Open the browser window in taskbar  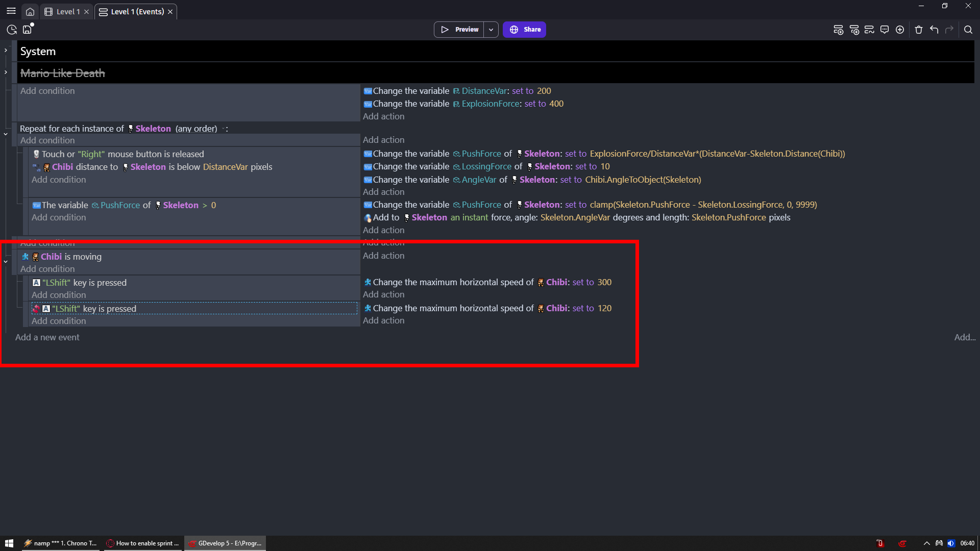point(143,543)
